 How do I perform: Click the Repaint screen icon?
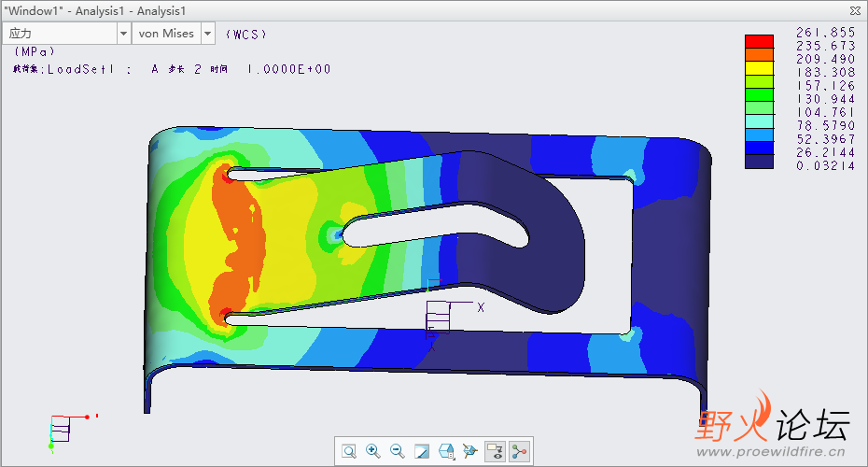click(x=422, y=451)
